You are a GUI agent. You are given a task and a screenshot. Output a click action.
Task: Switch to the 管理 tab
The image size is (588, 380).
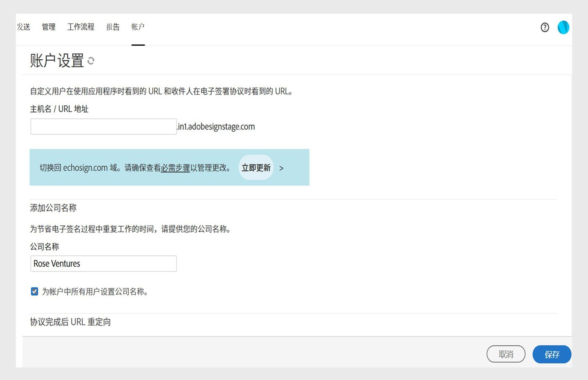[x=48, y=27]
